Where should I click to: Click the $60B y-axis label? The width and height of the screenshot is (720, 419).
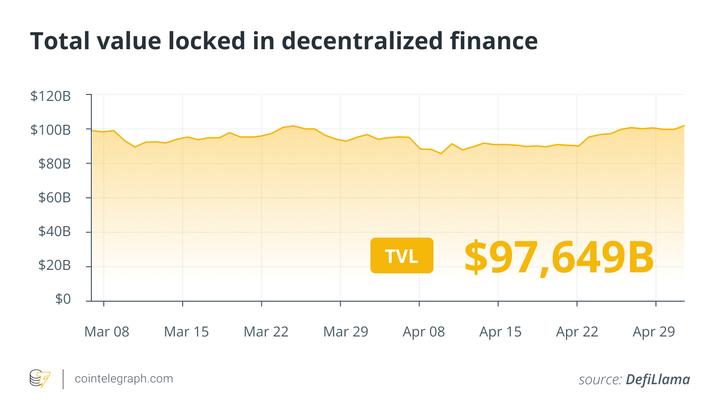pos(52,198)
